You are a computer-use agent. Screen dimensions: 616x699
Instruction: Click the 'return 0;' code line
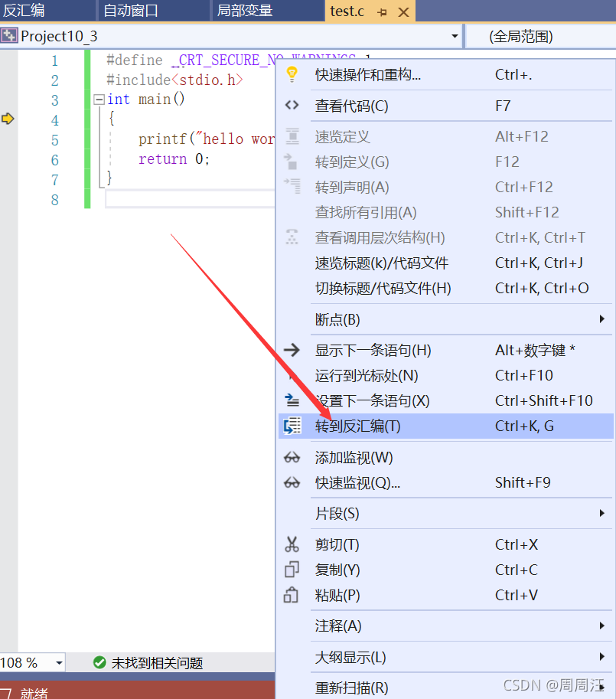pyautogui.click(x=174, y=158)
